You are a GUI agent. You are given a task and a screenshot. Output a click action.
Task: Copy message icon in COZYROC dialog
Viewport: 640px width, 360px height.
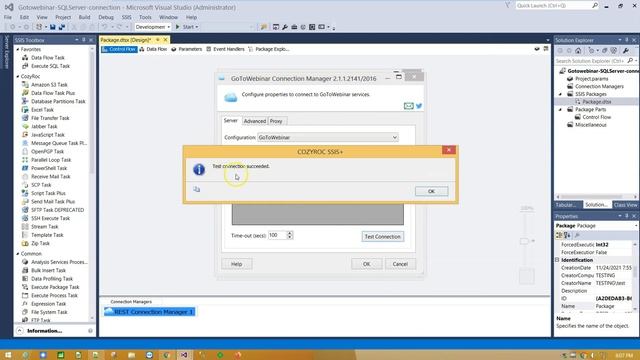197,189
